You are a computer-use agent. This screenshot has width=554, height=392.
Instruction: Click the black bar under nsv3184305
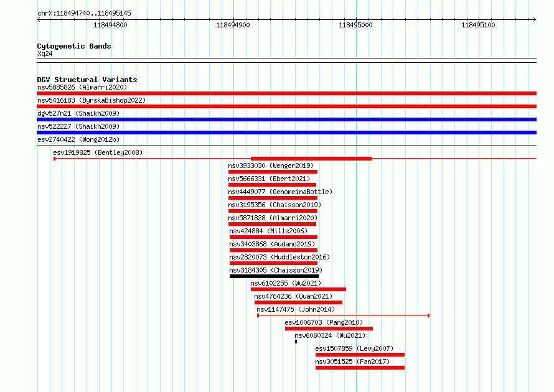pos(274,276)
